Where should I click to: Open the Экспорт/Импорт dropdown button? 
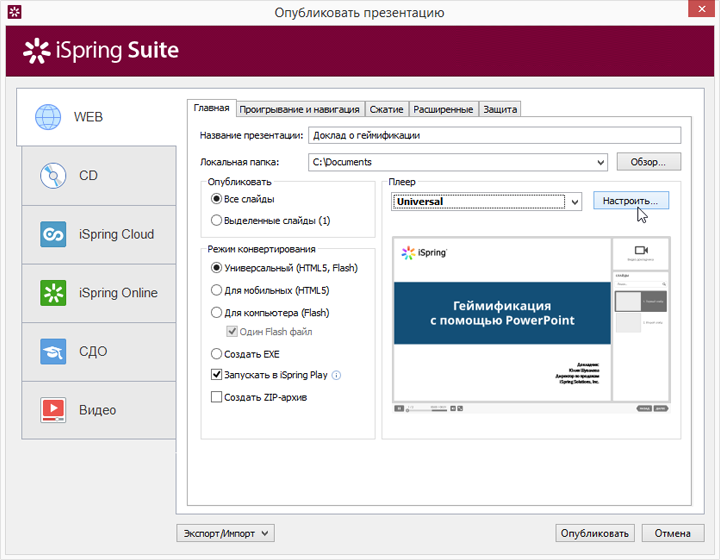225,533
